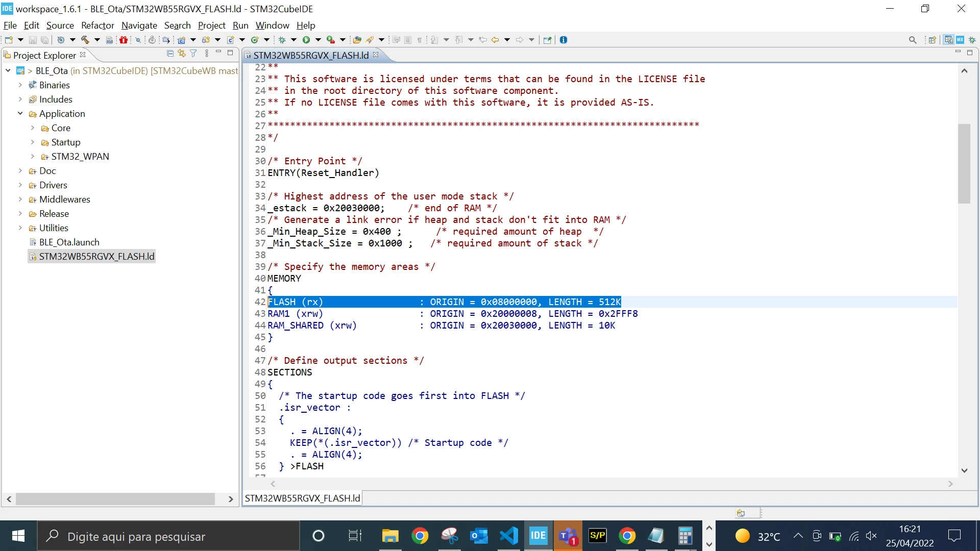Click the New file toolbar icon
Screen dimensions: 980x551
click(9, 40)
